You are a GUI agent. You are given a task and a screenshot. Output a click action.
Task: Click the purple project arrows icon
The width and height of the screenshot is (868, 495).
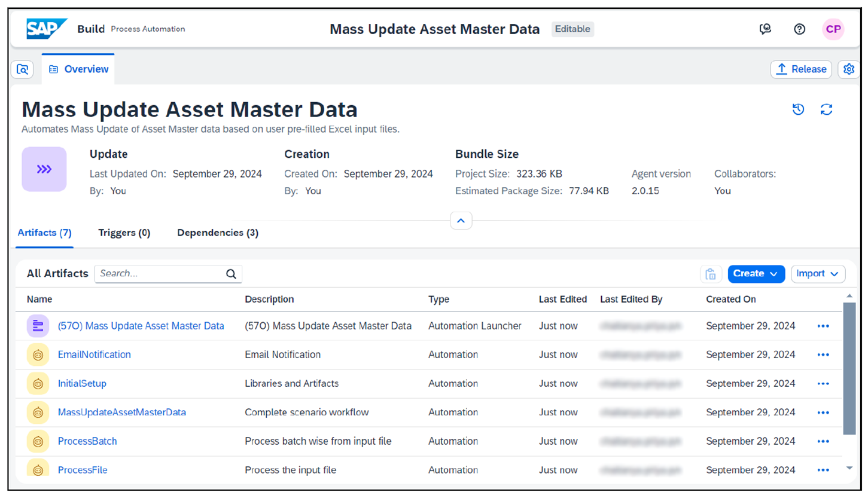point(44,169)
